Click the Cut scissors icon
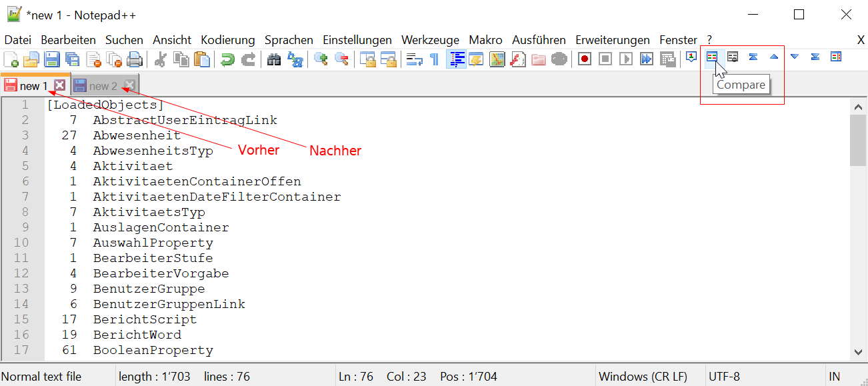The height and width of the screenshot is (386, 868). pyautogui.click(x=160, y=59)
